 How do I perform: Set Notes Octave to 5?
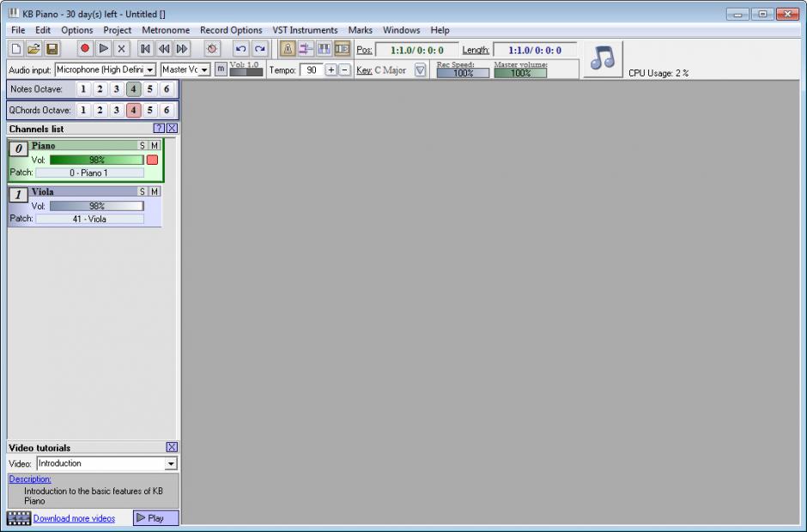[149, 89]
